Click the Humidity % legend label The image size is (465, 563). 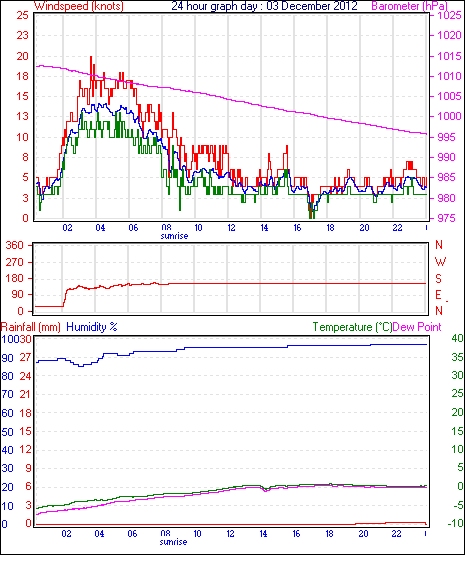pos(92,327)
